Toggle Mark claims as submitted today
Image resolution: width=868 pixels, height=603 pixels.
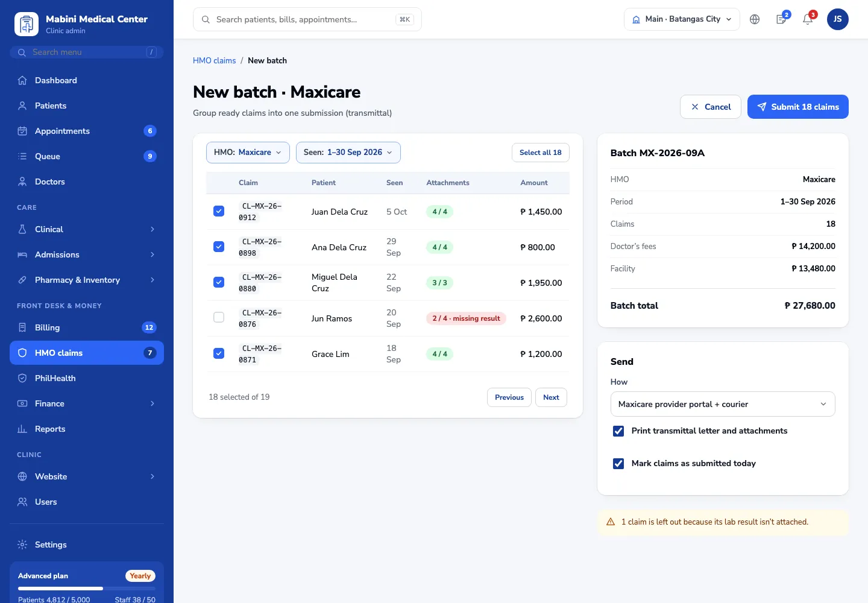(618, 464)
